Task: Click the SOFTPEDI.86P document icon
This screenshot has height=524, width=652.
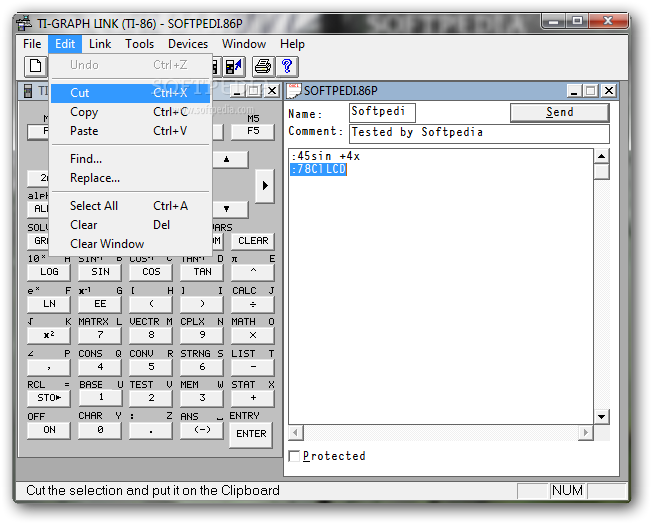Action: (x=294, y=90)
